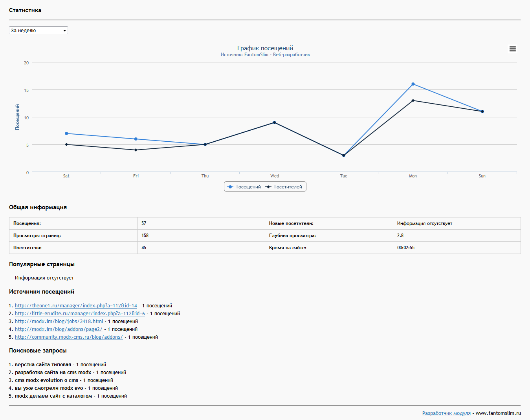Click the Mon dark data point on the chart
This screenshot has width=530, height=420.
click(x=413, y=100)
